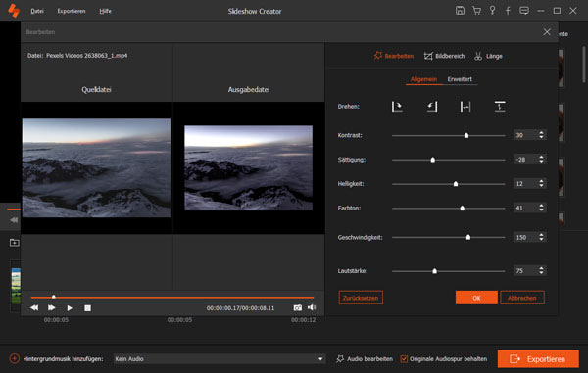Click the key registration icon

click(492, 11)
